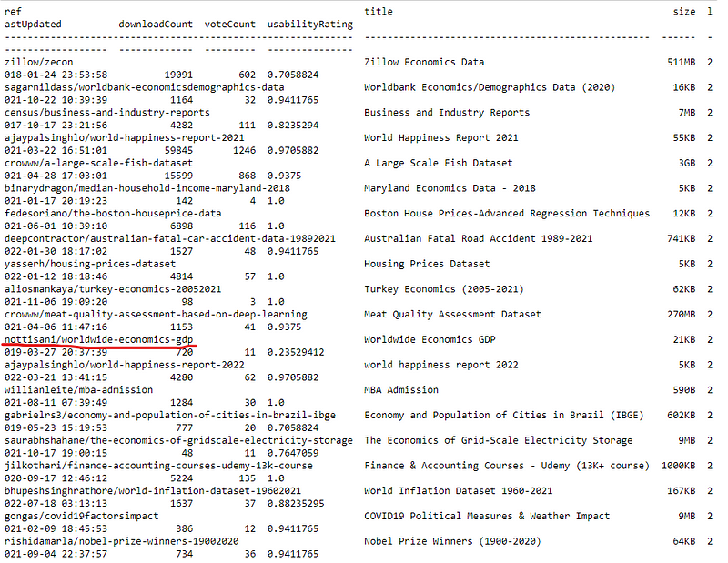Select usability rating 0.23529412
The height and width of the screenshot is (563, 728).
click(x=296, y=352)
